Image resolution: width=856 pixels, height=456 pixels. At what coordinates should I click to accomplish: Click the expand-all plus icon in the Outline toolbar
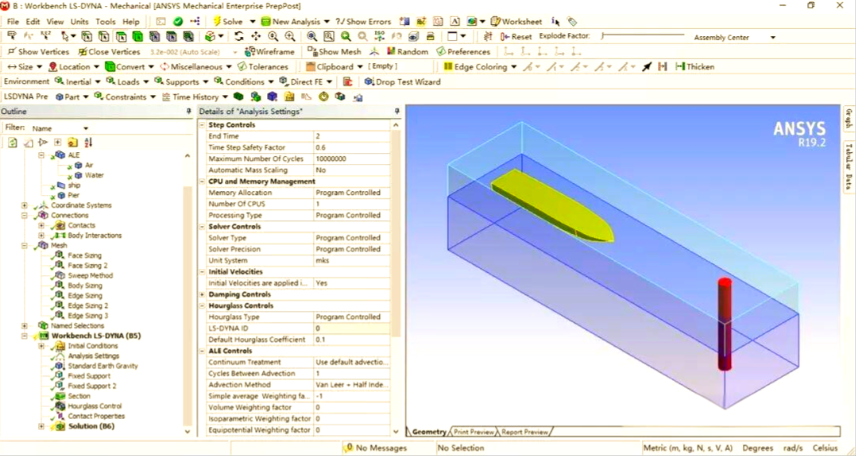(57, 143)
